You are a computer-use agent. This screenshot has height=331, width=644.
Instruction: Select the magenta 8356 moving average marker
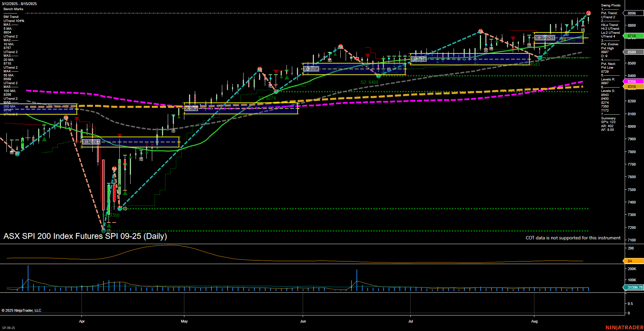pyautogui.click(x=632, y=81)
